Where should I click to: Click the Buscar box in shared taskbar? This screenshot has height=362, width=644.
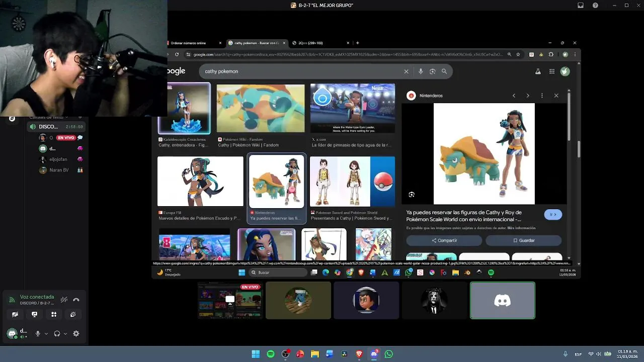click(x=278, y=273)
